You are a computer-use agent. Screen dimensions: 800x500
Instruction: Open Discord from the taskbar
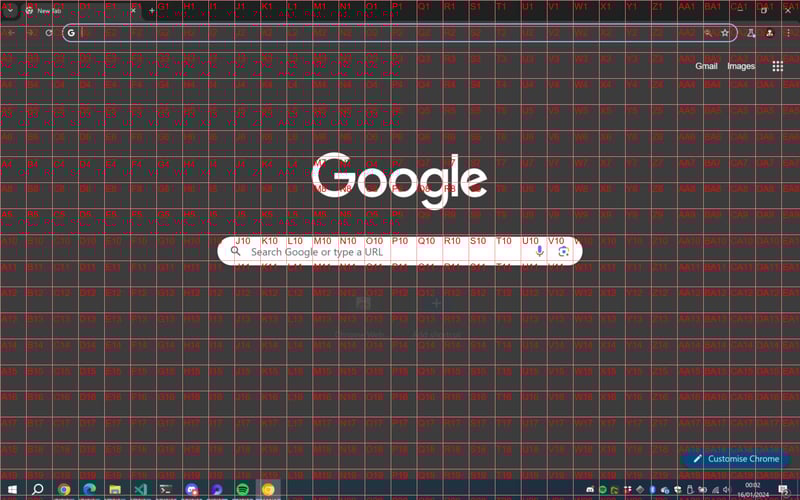click(192, 490)
